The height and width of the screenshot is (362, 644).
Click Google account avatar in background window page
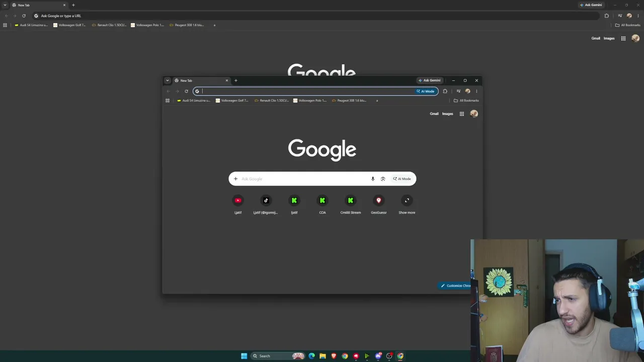(635, 38)
